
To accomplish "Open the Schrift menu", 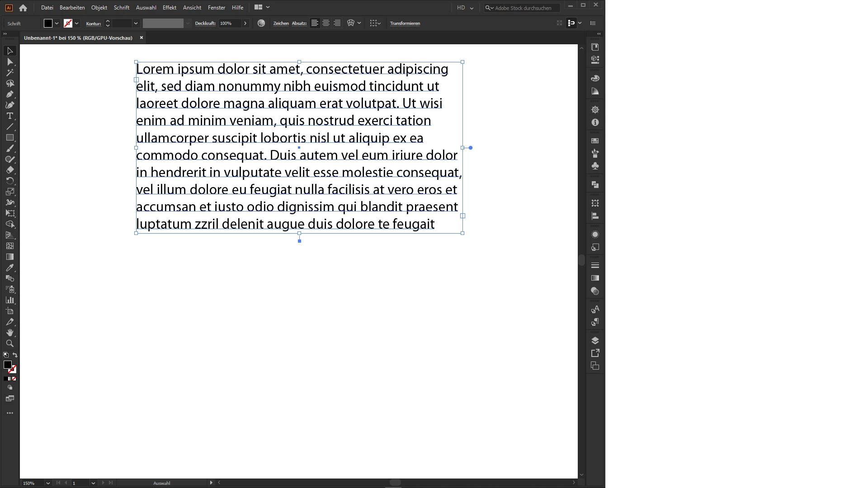I will (121, 8).
